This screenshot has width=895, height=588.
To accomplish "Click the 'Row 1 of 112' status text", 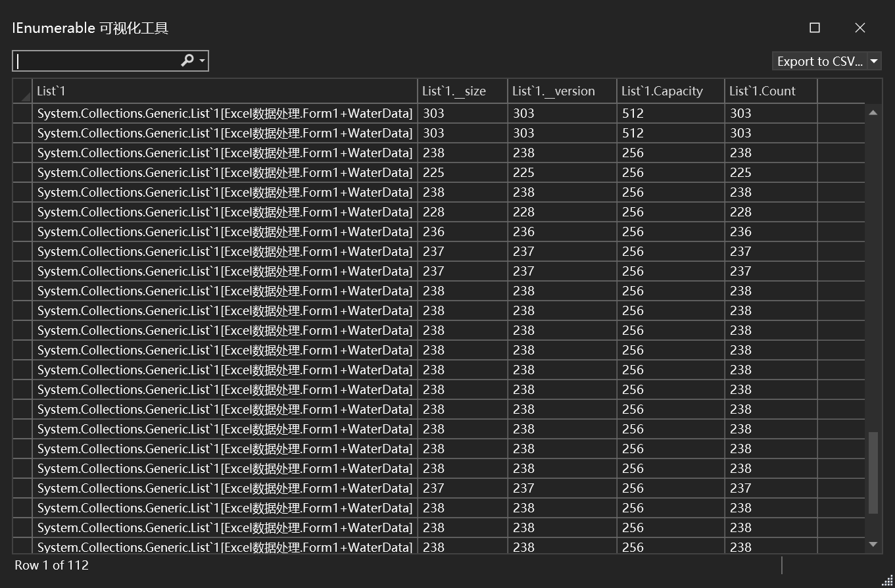I will pos(51,565).
